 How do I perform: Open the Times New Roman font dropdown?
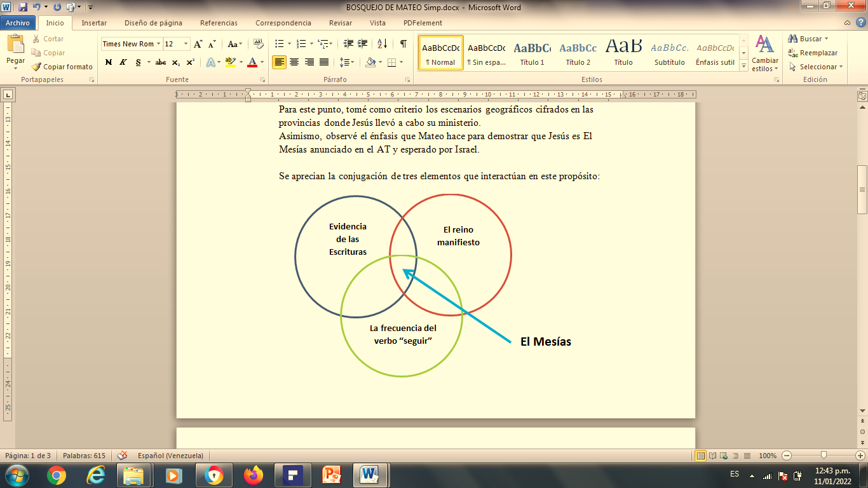[158, 44]
